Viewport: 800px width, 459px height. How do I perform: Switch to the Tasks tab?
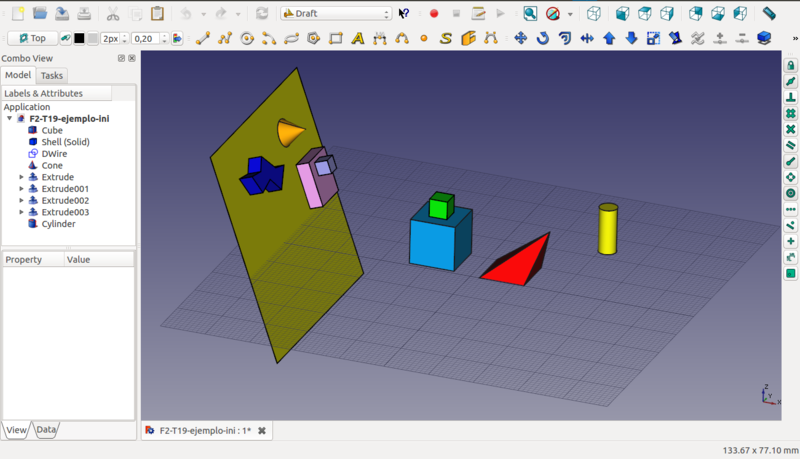coord(52,75)
